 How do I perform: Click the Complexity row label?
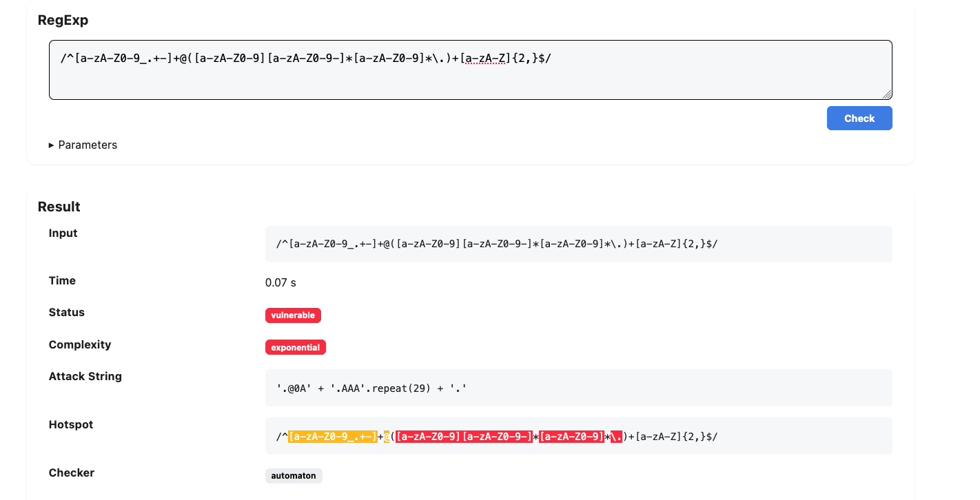point(80,344)
